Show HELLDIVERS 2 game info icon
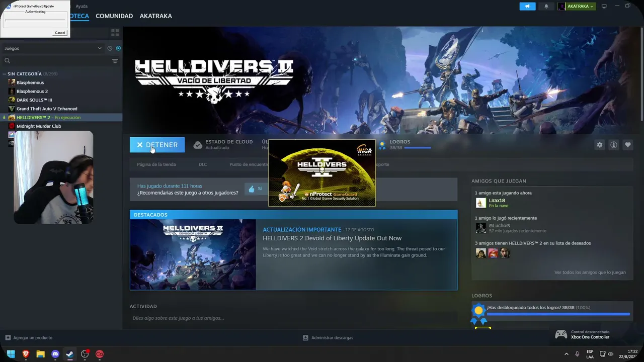The width and height of the screenshot is (644, 362). tap(614, 145)
